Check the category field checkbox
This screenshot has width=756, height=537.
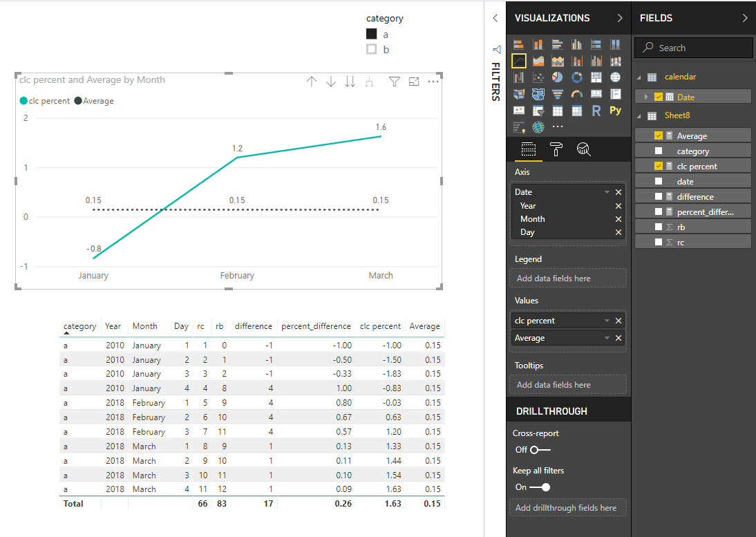pos(659,151)
